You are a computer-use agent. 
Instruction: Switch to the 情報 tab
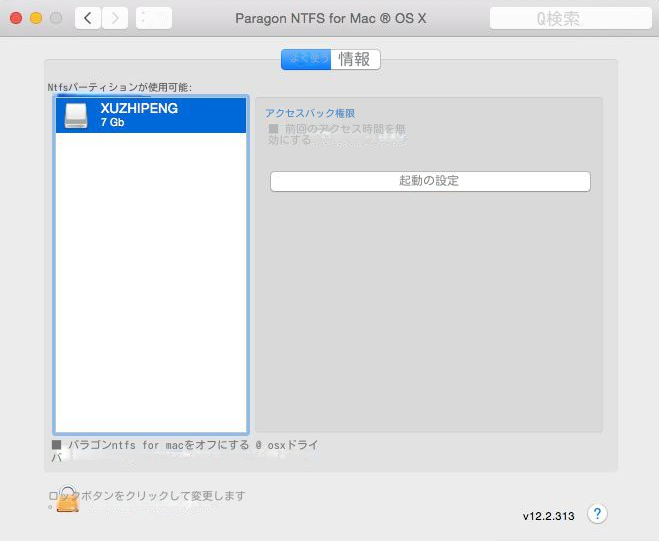(356, 59)
